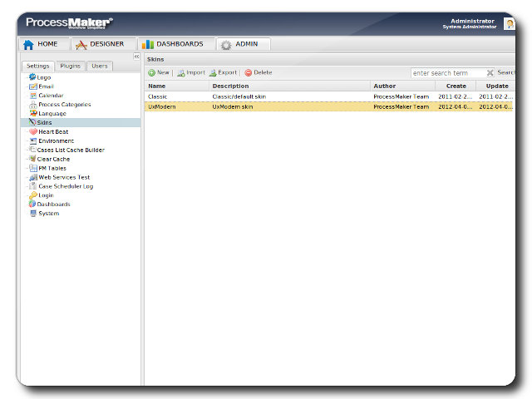Viewport: 532px width, 399px height.
Task: Click the Email envelope icon
Action: [x=32, y=86]
